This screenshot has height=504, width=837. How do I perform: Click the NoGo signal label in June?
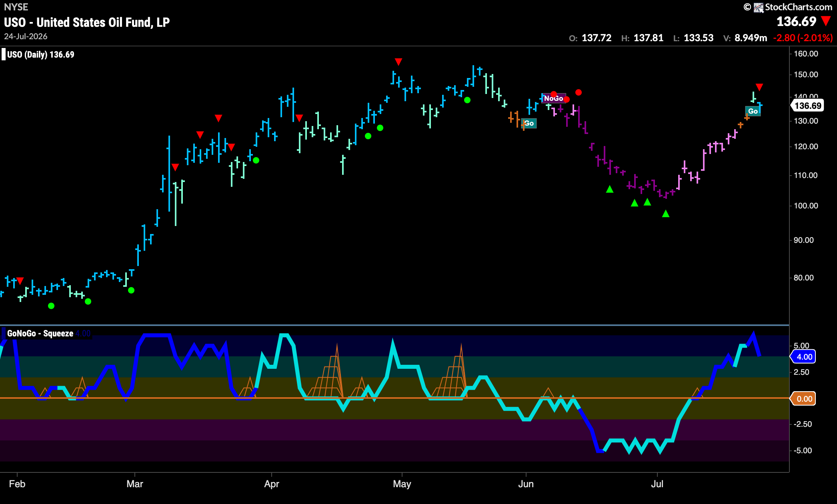point(553,98)
